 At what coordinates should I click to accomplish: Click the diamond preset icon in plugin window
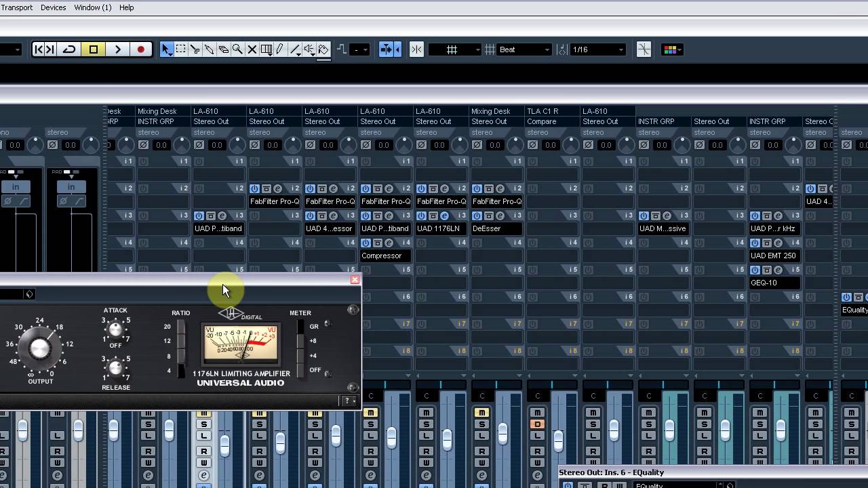29,294
